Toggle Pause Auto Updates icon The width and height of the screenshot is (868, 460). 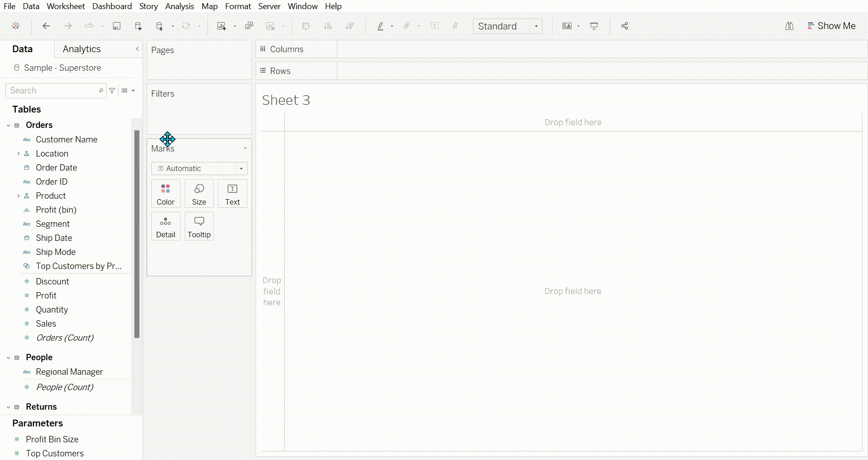tap(159, 26)
